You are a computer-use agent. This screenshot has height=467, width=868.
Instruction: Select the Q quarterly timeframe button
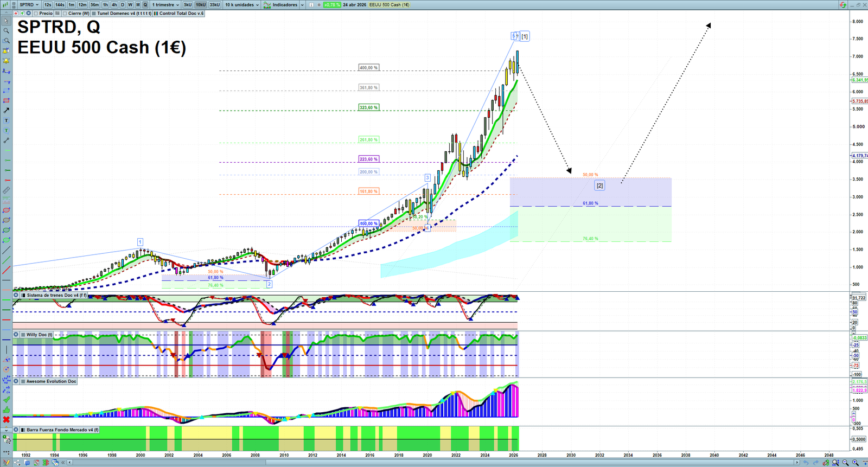tap(145, 5)
